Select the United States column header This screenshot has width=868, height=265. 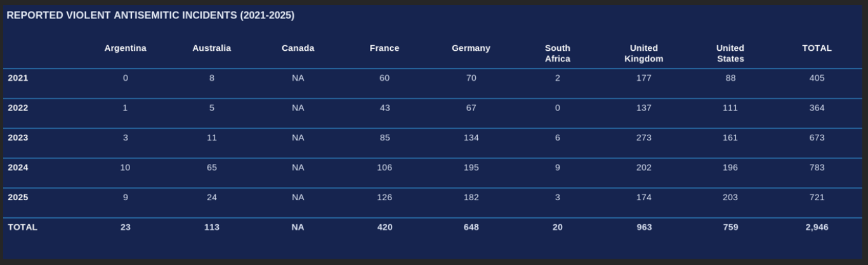click(x=730, y=53)
